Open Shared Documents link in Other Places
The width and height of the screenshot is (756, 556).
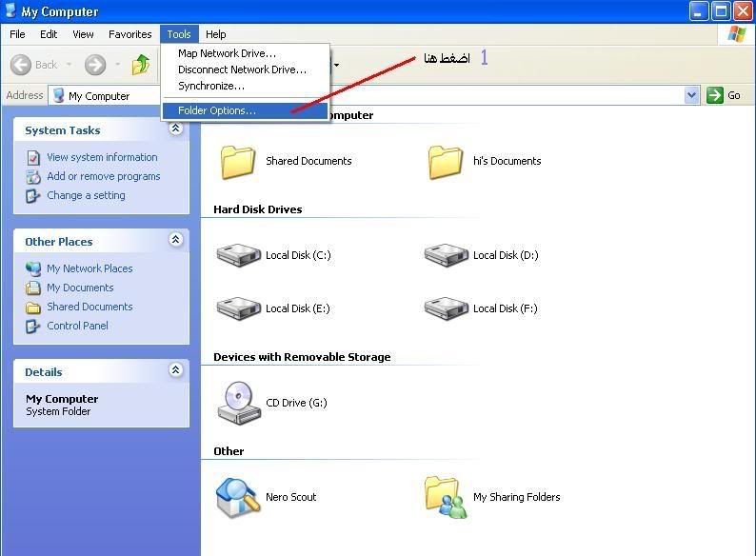[90, 307]
